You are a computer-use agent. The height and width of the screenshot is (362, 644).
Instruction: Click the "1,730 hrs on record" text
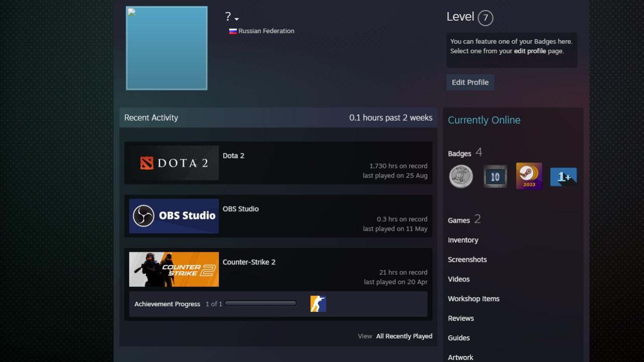(398, 166)
